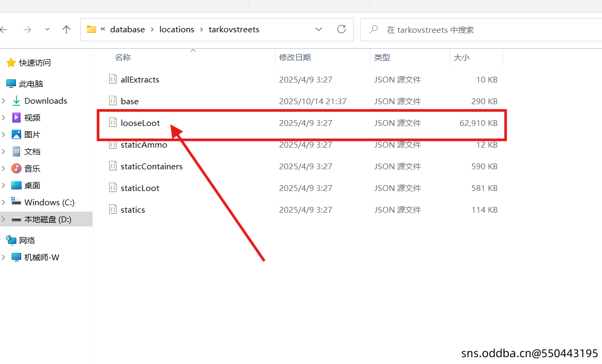Click the Refresh icon in address bar
This screenshot has height=364, width=602.
(342, 29)
